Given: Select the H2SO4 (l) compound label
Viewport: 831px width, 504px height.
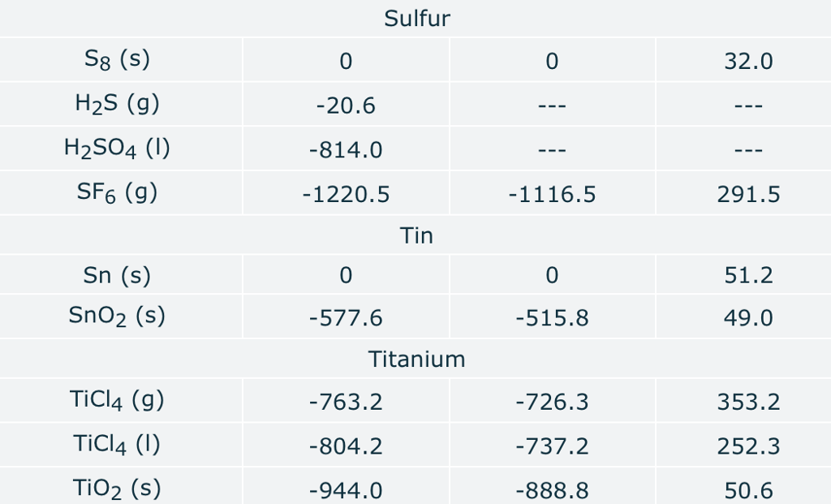Looking at the screenshot, I should (117, 149).
